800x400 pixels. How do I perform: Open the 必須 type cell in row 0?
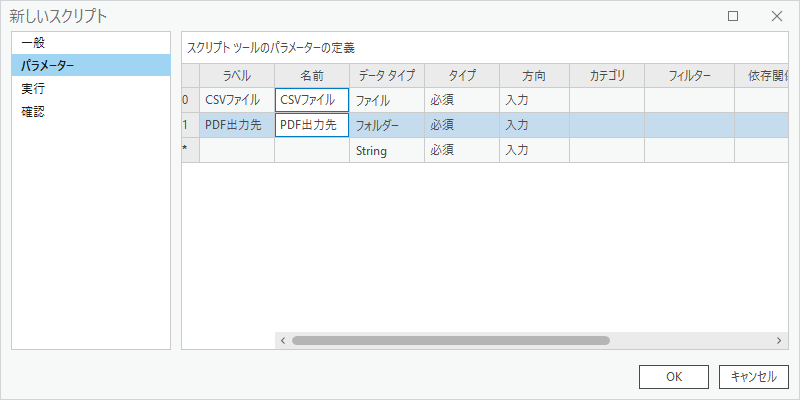462,100
